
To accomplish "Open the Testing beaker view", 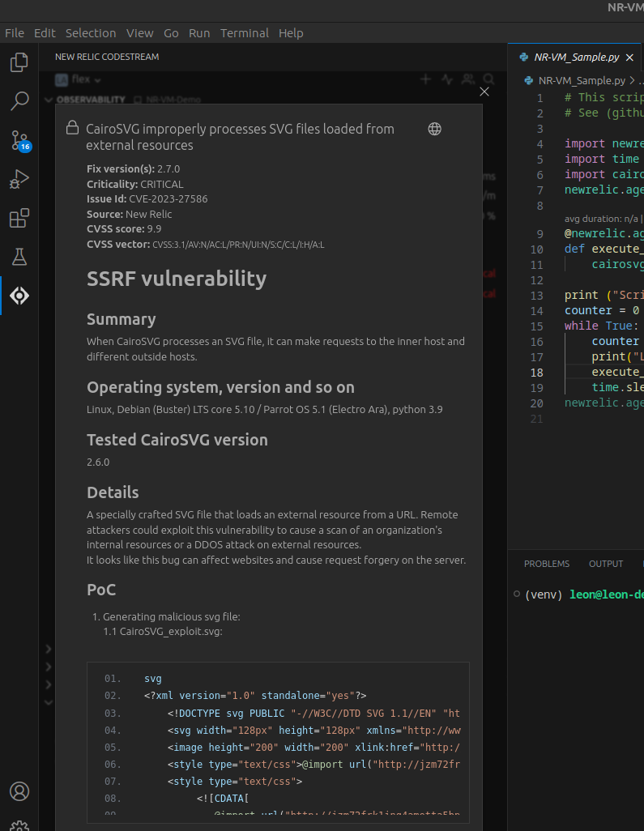I will click(19, 257).
